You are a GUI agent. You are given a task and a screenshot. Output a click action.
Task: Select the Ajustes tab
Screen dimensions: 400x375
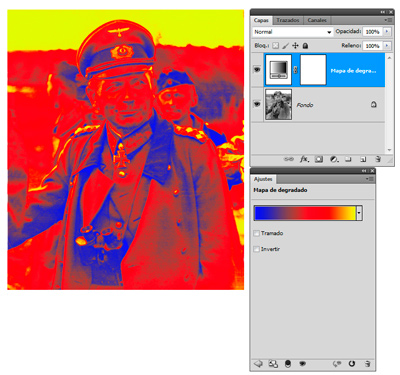(x=263, y=179)
